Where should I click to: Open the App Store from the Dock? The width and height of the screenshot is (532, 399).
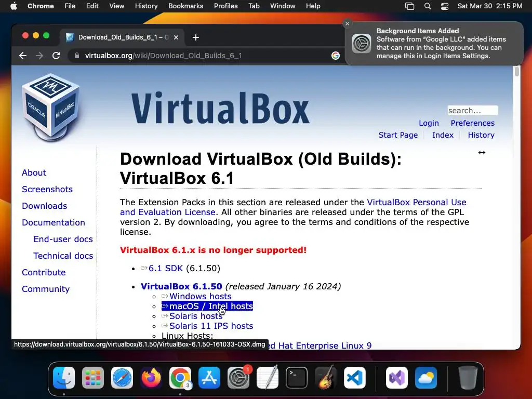209,378
